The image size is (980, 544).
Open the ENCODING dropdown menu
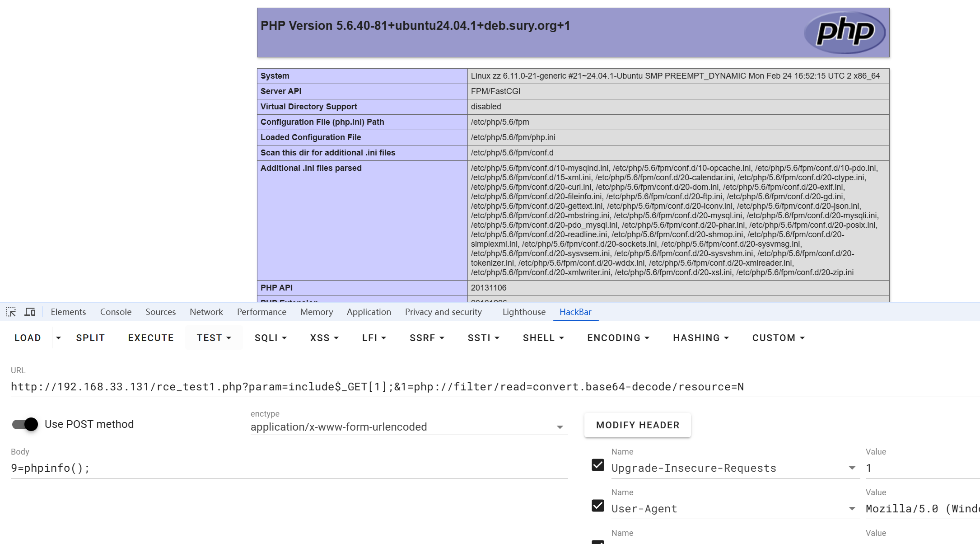(618, 338)
